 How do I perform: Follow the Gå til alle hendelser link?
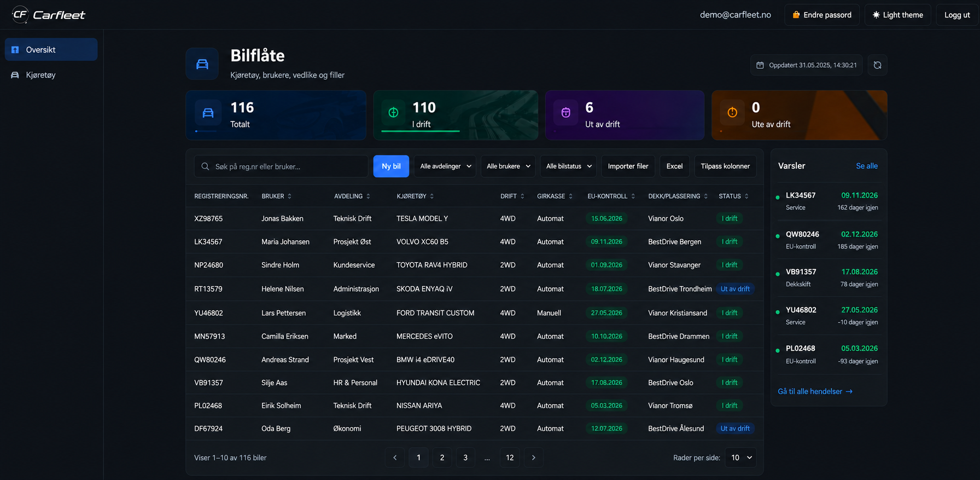click(815, 391)
